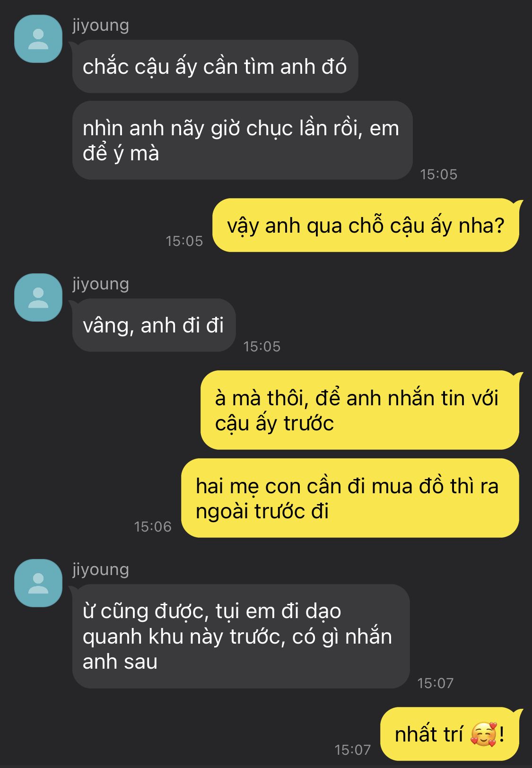Tap the "chắc cậu ấy cần tìm anh đó" bubble
This screenshot has width=532, height=768.
coord(215,67)
